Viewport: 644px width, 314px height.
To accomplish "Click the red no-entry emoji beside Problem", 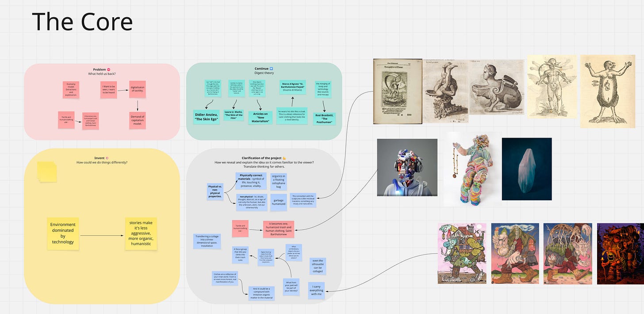I will click(109, 69).
